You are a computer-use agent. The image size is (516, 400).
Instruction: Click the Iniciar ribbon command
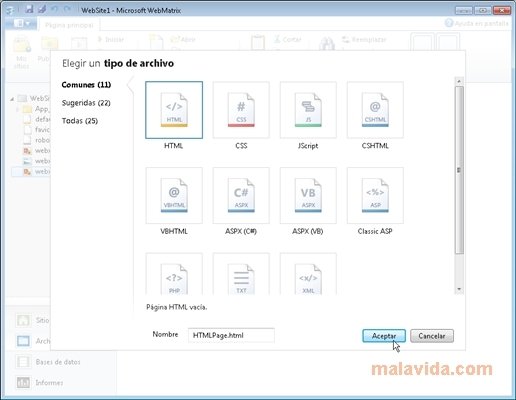pos(111,40)
